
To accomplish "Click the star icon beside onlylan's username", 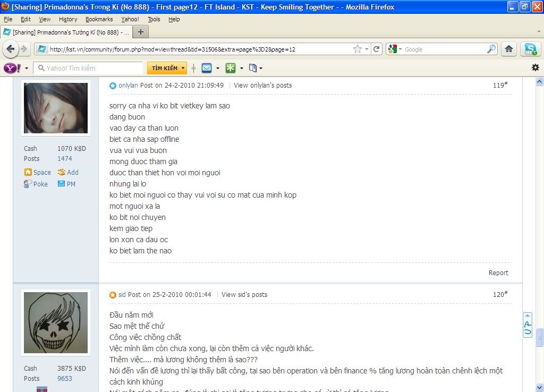I will click(113, 86).
